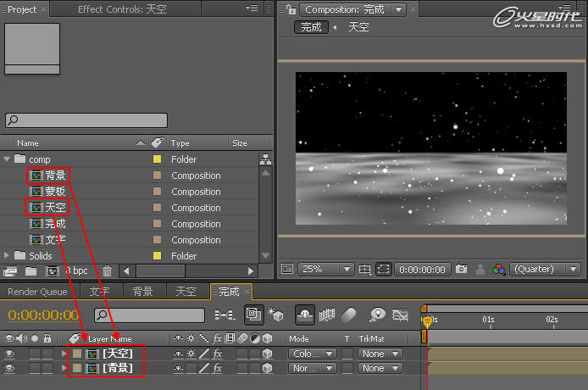Toggle the 3D layer switch on 背景 layer
This screenshot has height=390, width=588.
(267, 368)
